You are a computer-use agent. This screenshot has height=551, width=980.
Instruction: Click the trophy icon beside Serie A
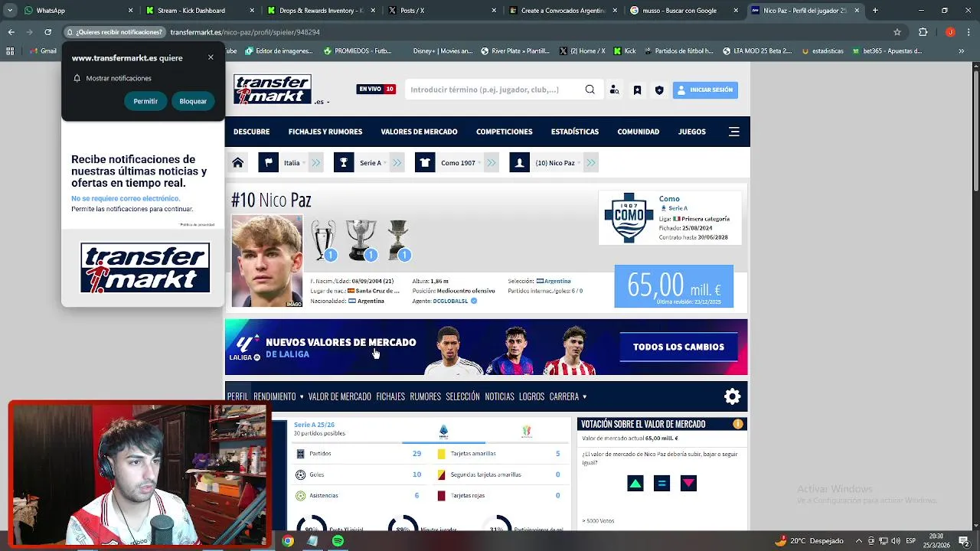pyautogui.click(x=344, y=162)
